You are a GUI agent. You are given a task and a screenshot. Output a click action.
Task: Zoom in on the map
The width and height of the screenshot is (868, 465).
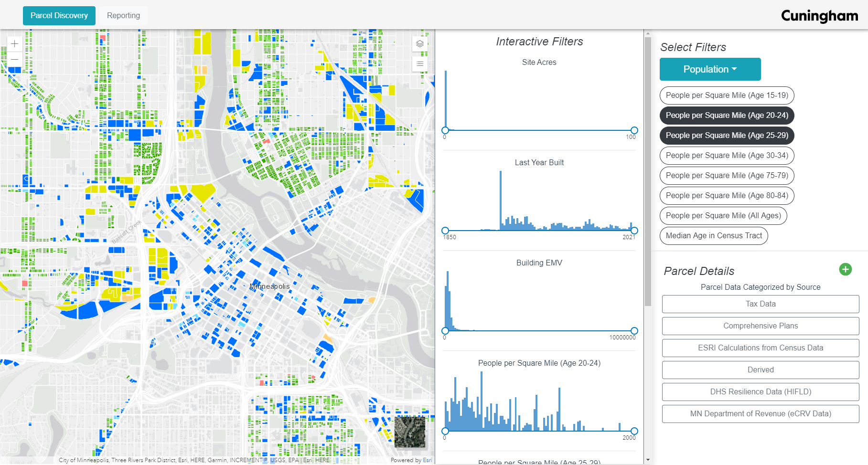[x=14, y=44]
